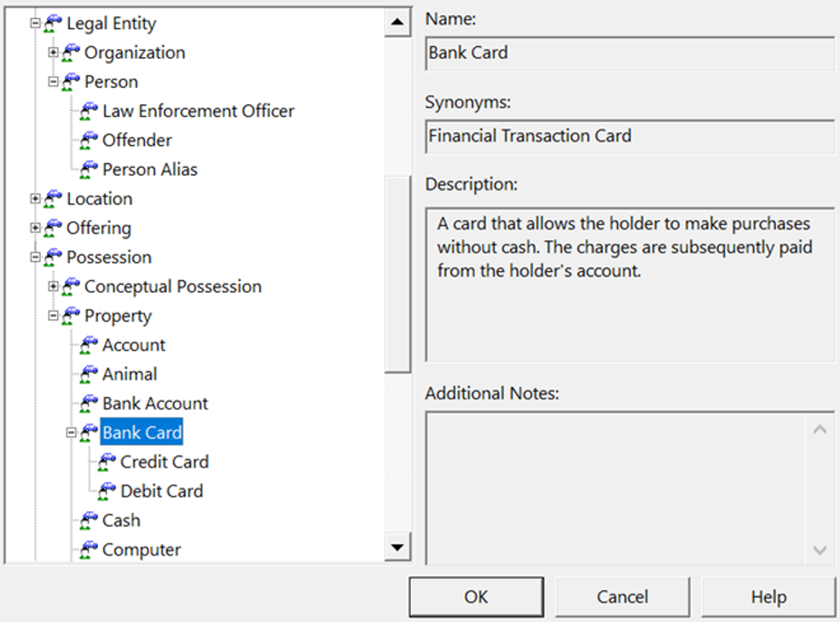
Task: Click the Credit Card entity icon
Action: coord(107,462)
